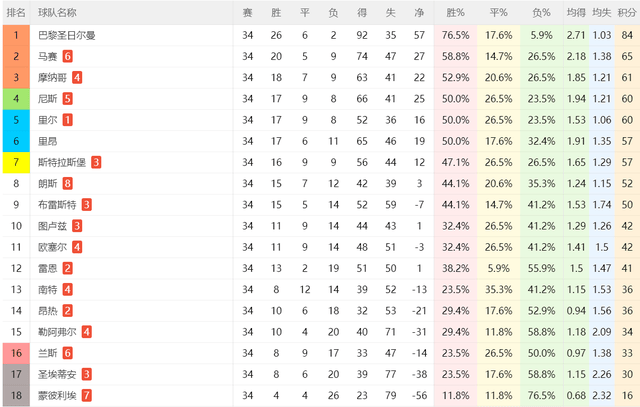
Task: Click the 布雷斯特 team name
Action: pos(57,204)
